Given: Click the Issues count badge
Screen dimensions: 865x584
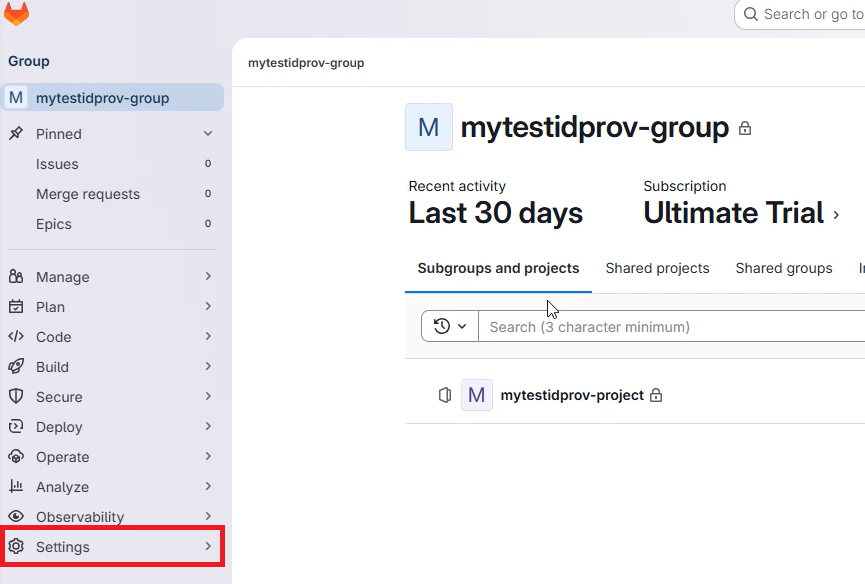Looking at the screenshot, I should (208, 163).
